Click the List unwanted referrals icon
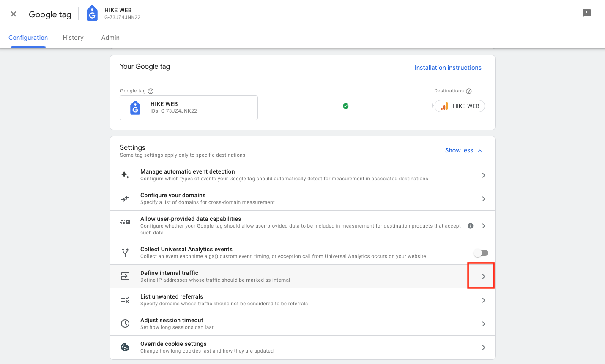The width and height of the screenshot is (605, 364). point(125,300)
